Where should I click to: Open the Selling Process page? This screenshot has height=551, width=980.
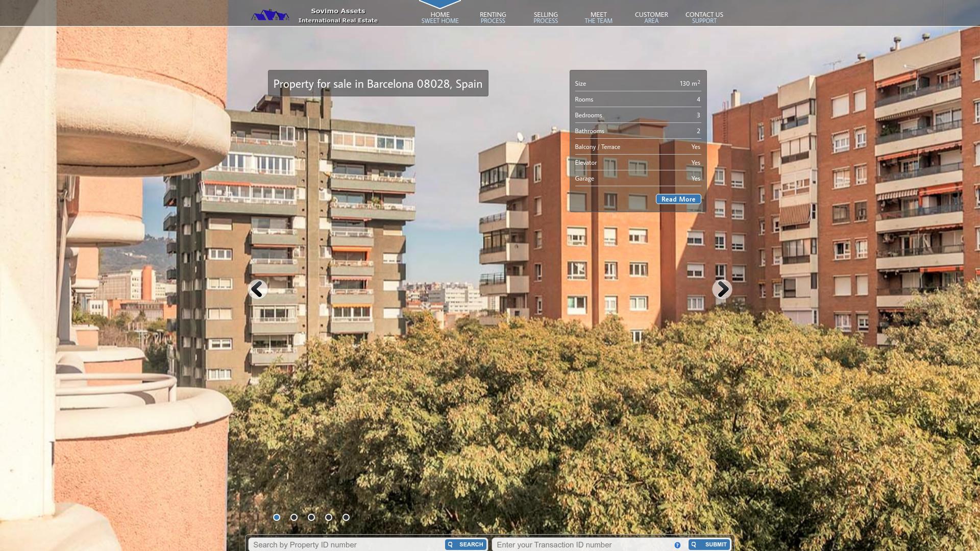point(546,17)
